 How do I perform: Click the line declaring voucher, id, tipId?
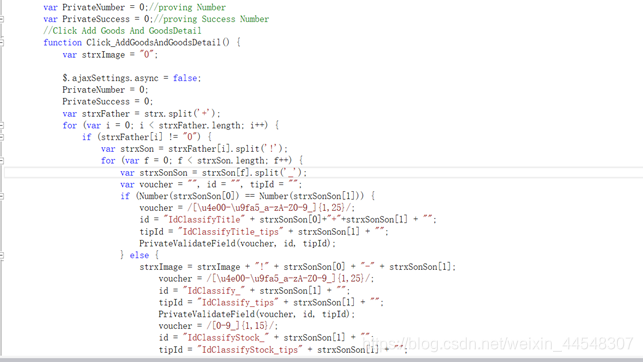211,184
